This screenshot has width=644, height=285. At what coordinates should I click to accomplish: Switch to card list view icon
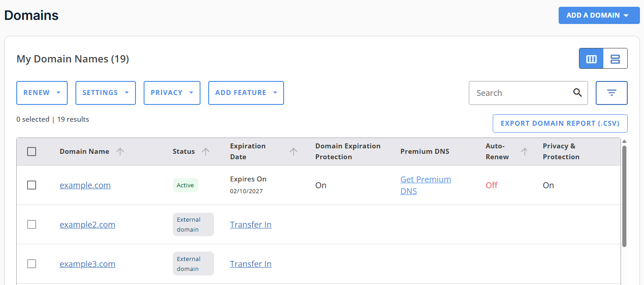click(x=615, y=59)
